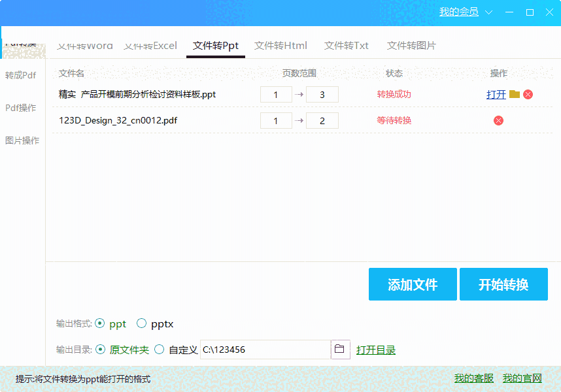Contact support via 我的客服 link
The image size is (561, 392).
[x=472, y=378]
